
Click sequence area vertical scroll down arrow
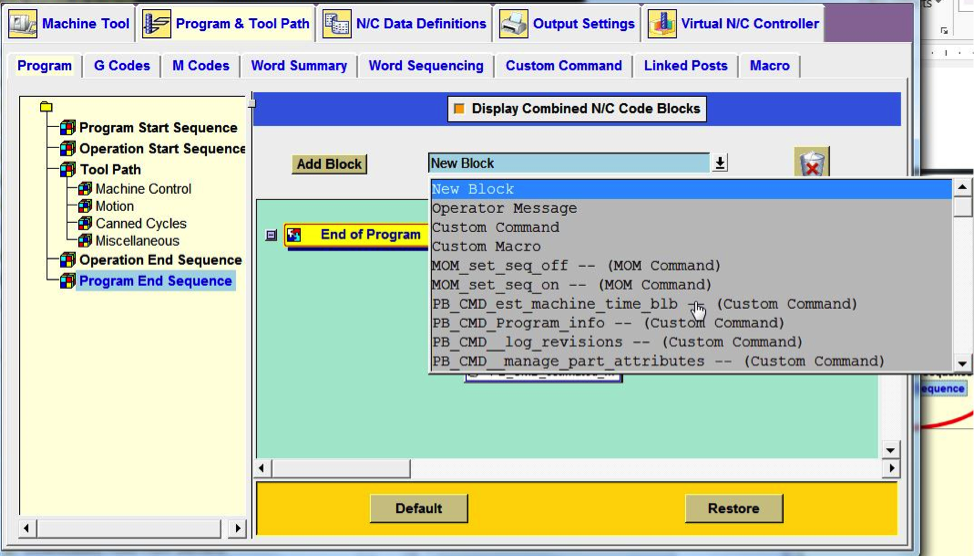click(x=890, y=450)
